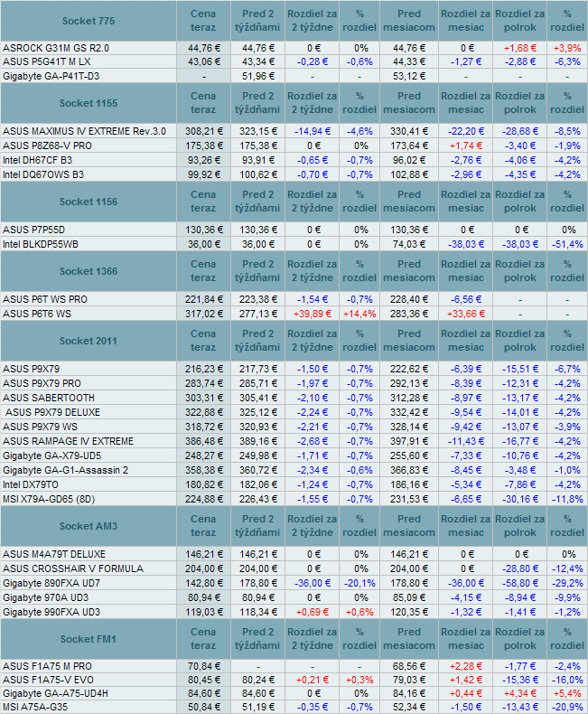The width and height of the screenshot is (588, 714).
Task: Click ASUS CROSSHAIR V FORMULA product name
Action: coord(73,569)
